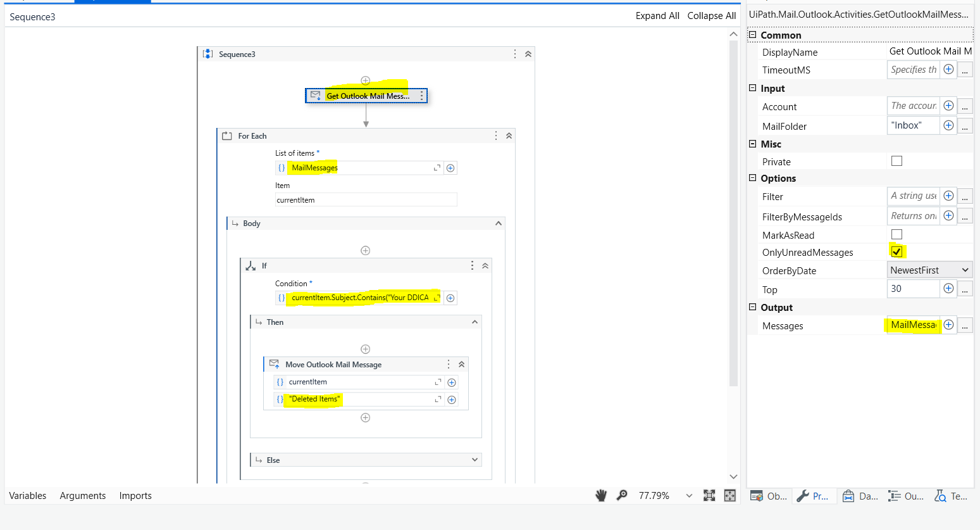Switch to the Arguments tab

click(82, 495)
